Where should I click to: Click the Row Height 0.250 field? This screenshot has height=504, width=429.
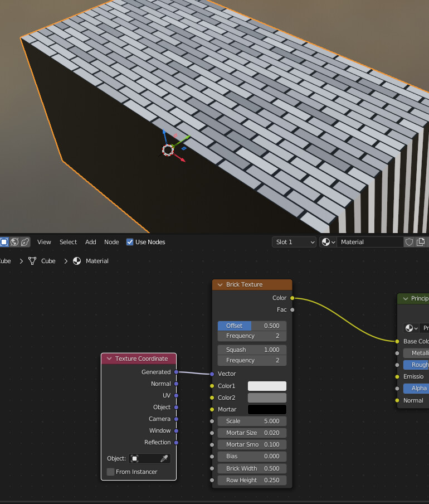pyautogui.click(x=252, y=480)
